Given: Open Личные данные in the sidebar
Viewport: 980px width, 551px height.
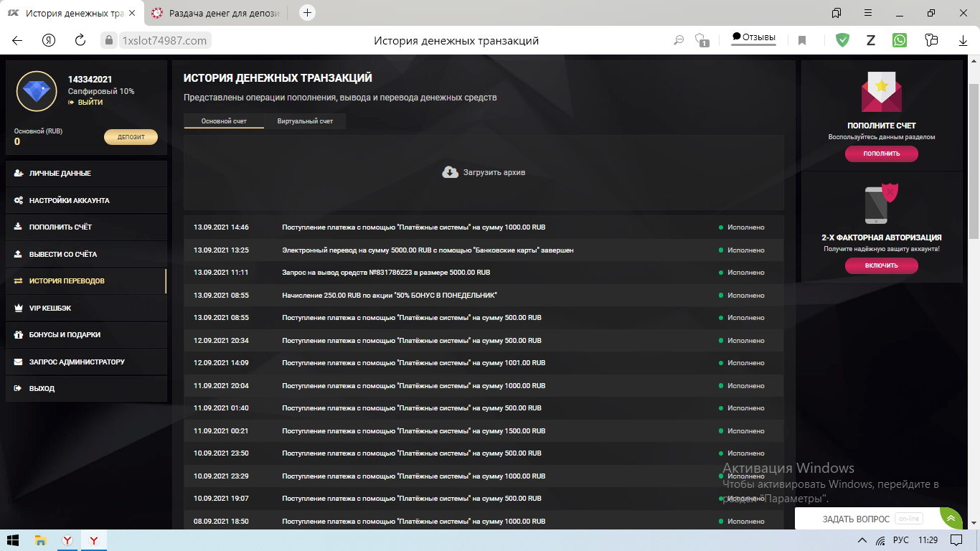Looking at the screenshot, I should (x=86, y=174).
